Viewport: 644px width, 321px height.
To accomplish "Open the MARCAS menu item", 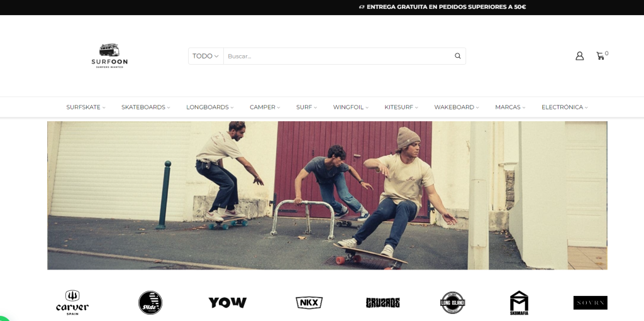I will 510,107.
